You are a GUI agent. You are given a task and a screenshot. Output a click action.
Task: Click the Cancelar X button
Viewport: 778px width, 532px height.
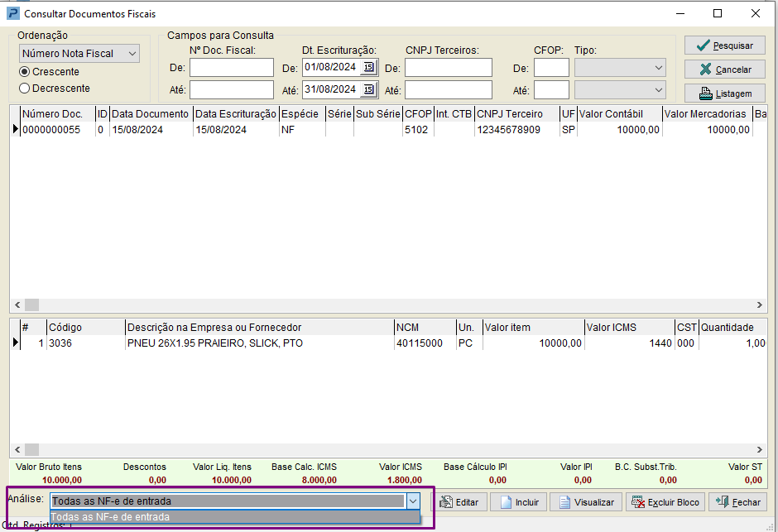point(724,69)
